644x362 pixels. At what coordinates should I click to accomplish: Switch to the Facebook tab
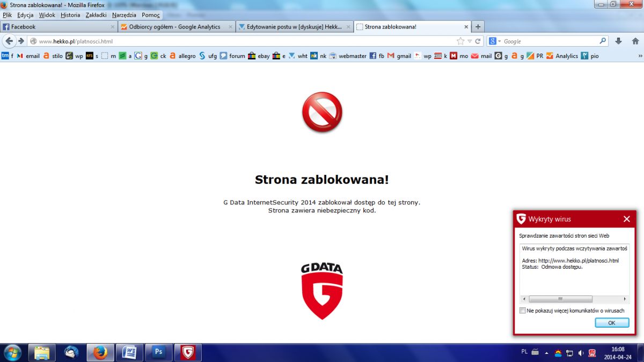58,27
